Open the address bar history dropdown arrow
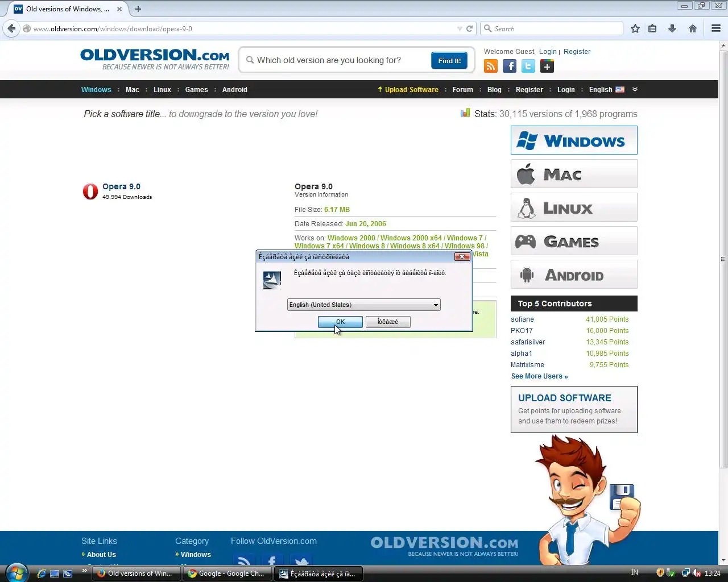This screenshot has height=582, width=728. tap(460, 28)
